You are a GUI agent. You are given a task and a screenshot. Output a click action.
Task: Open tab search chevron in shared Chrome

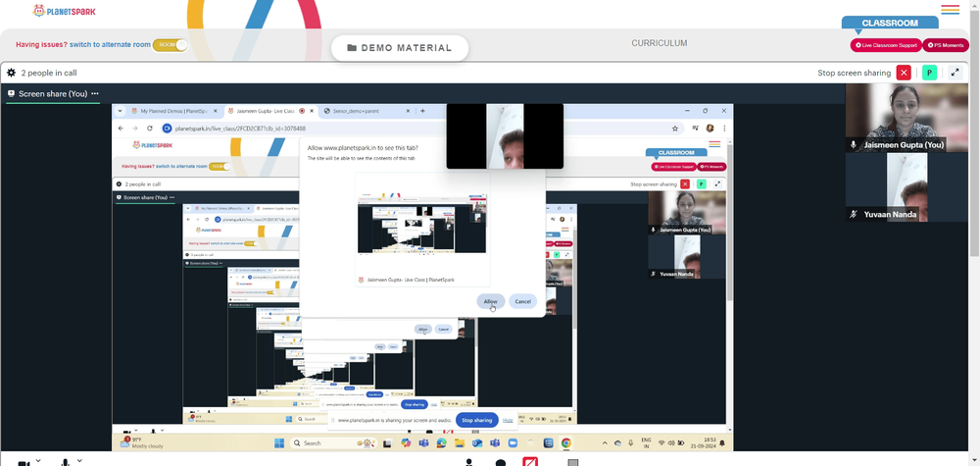pos(120,111)
